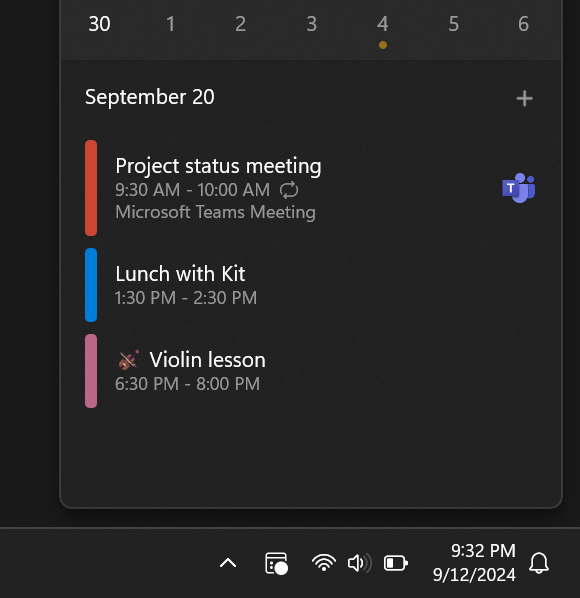Click the blue category bar

91,285
